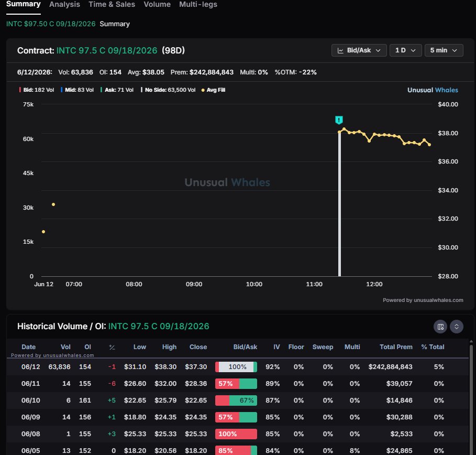Image resolution: width=476 pixels, height=455 pixels.
Task: Click the 06/10 bid/ask 67% bar
Action: (236, 400)
